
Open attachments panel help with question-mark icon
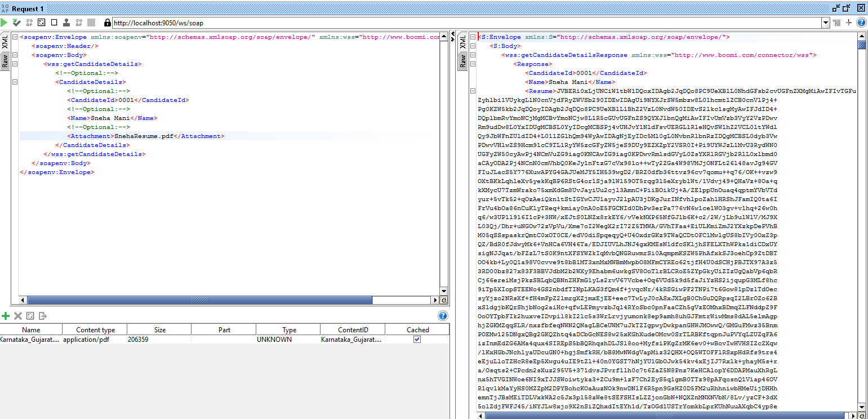tap(443, 317)
